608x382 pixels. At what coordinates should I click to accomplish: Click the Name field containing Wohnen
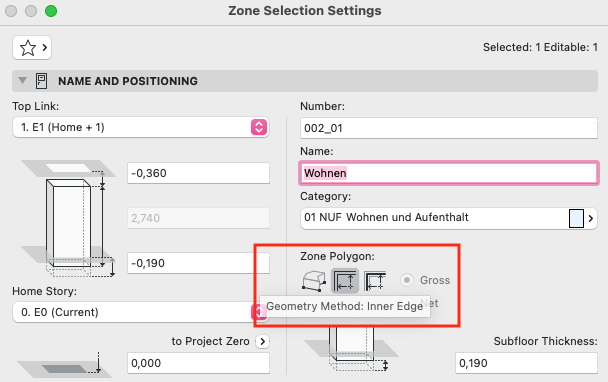449,173
